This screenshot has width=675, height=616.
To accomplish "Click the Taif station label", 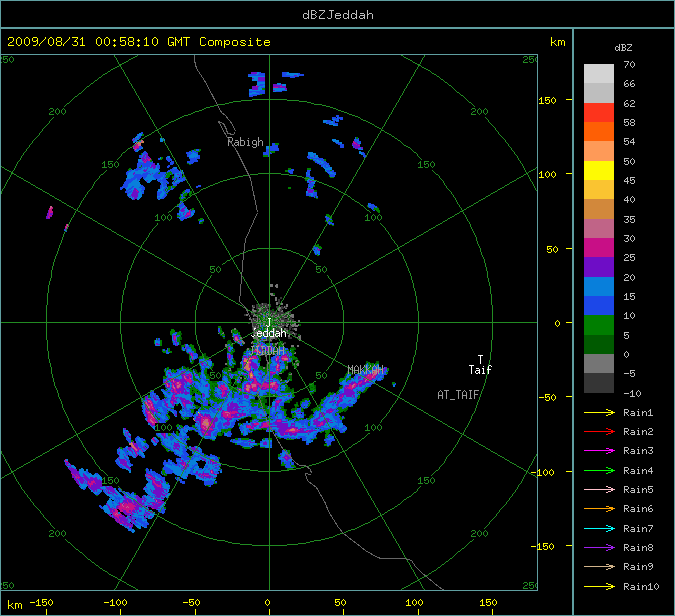I will click(x=480, y=370).
